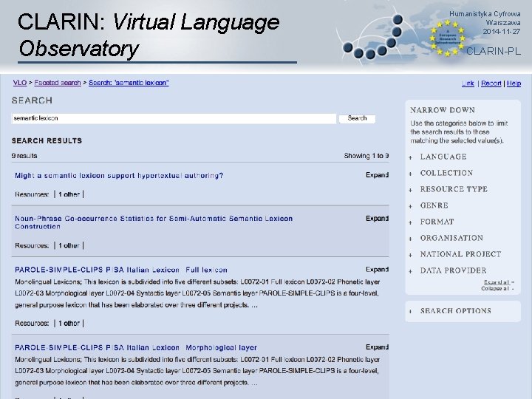Open the Search 'semantic lexicon' breadcrumb
This screenshot has width=532, height=399.
click(129, 83)
